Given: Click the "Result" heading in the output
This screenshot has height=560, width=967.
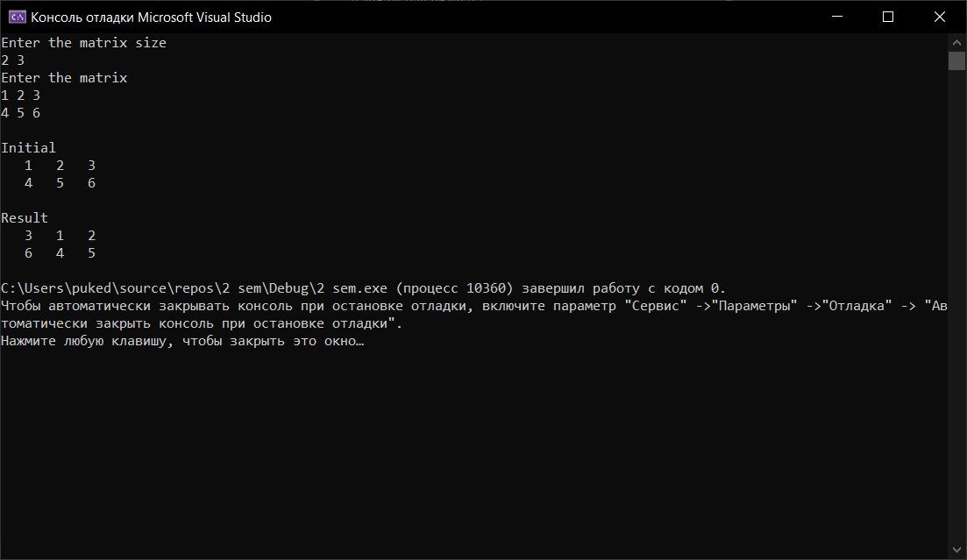Looking at the screenshot, I should [25, 218].
